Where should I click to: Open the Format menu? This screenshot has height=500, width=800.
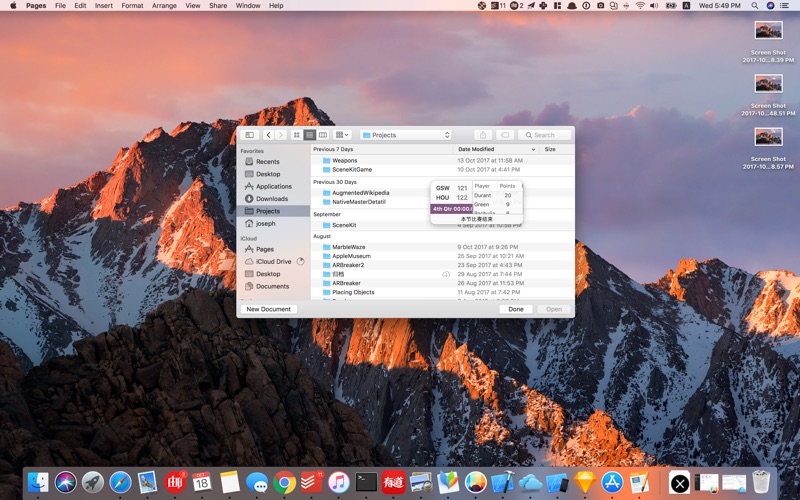pyautogui.click(x=132, y=5)
